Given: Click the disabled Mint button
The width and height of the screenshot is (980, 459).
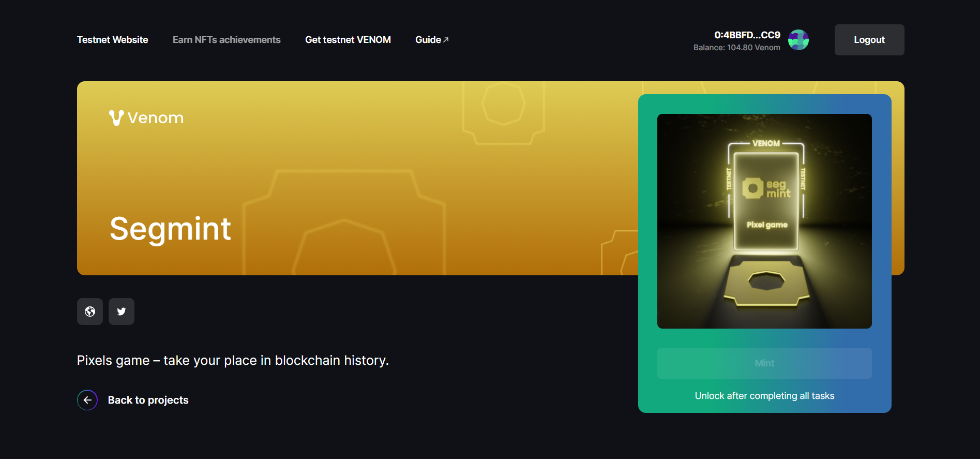Looking at the screenshot, I should pyautogui.click(x=764, y=363).
